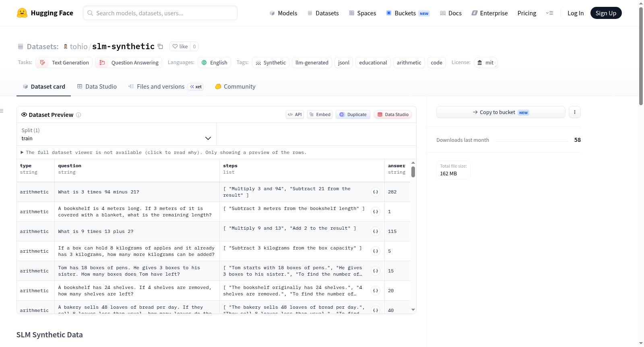Click the table scroll-down arrow
The width and height of the screenshot is (644, 347).
(413, 310)
